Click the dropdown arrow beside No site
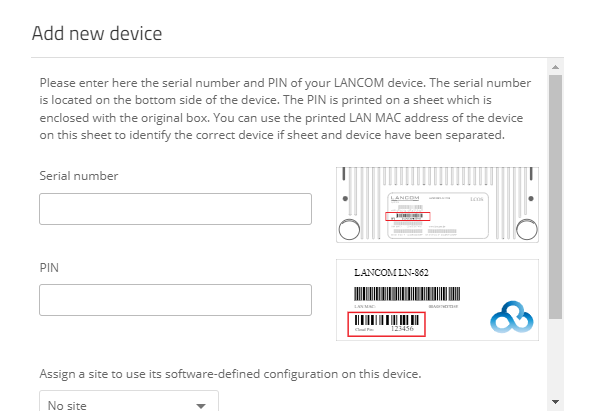The height and width of the screenshot is (419, 595). [201, 406]
